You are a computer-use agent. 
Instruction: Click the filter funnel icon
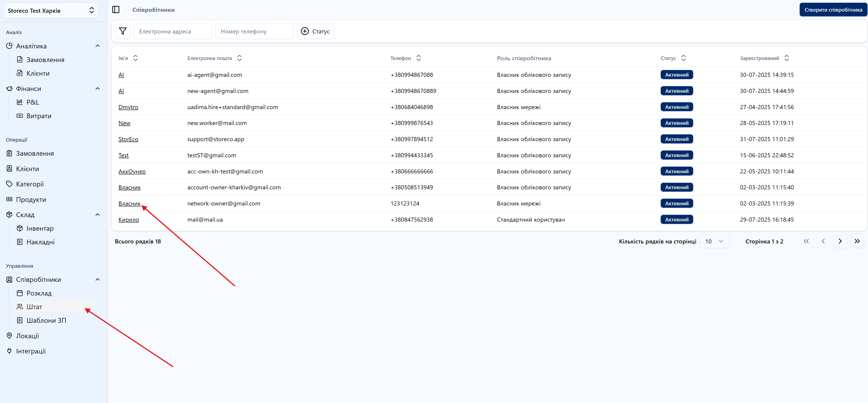(123, 31)
